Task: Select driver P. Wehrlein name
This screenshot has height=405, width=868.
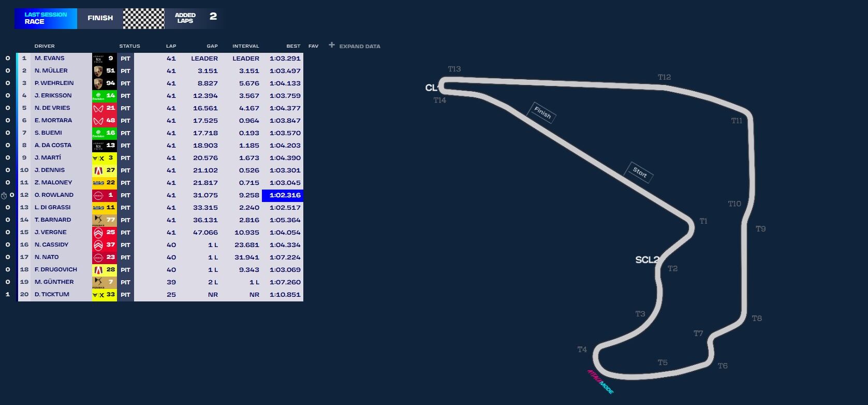Action: 54,83
